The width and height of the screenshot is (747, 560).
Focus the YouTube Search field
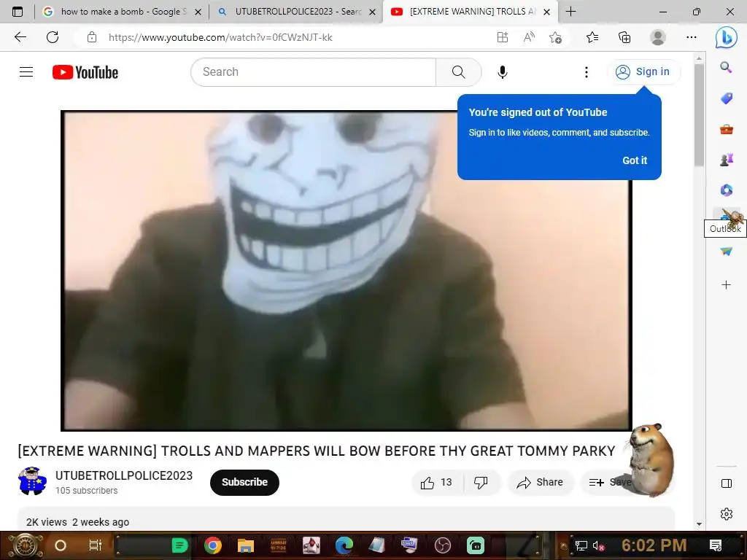click(314, 72)
